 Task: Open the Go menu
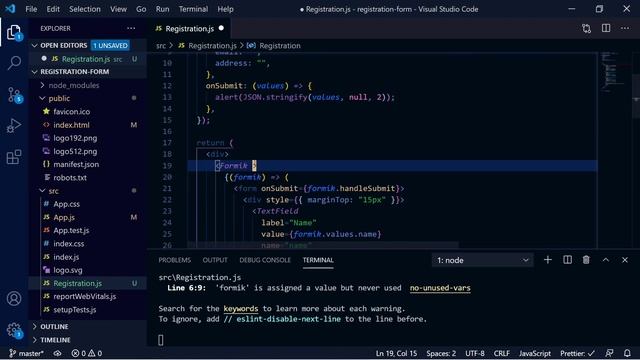[141, 9]
